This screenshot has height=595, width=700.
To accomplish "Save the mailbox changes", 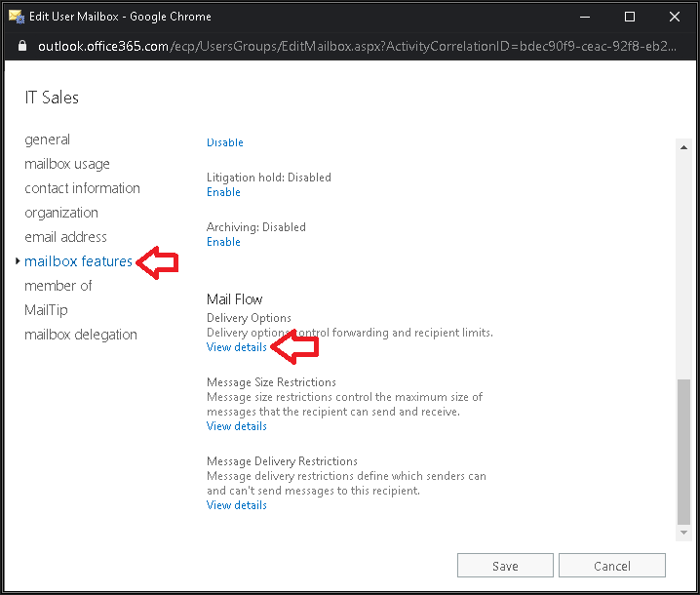I will click(505, 566).
